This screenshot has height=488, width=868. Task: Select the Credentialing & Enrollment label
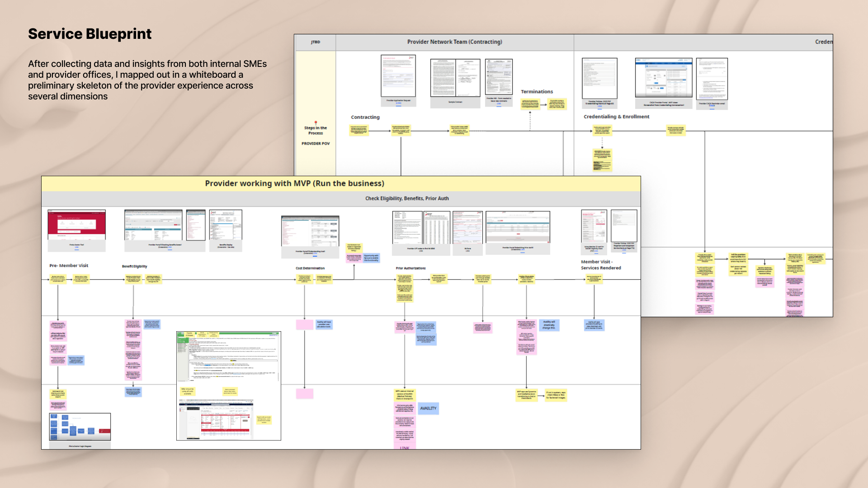click(x=616, y=117)
